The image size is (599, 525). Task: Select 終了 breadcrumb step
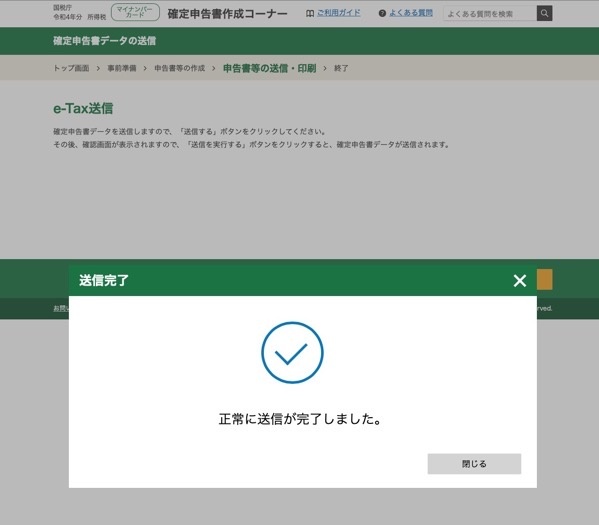(341, 68)
